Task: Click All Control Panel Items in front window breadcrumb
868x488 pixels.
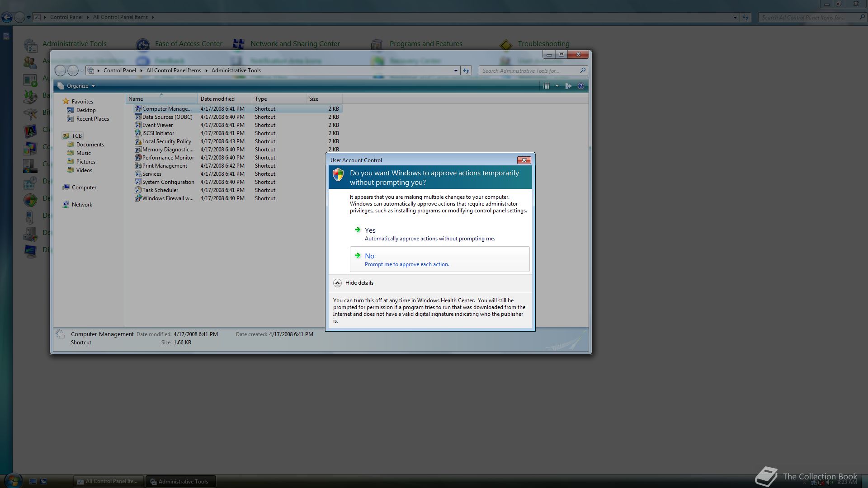Action: point(174,70)
